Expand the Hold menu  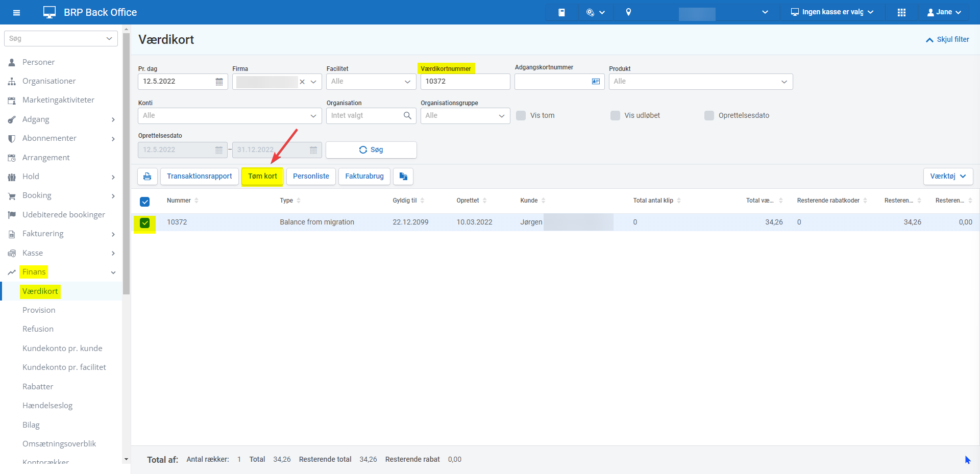tap(61, 176)
